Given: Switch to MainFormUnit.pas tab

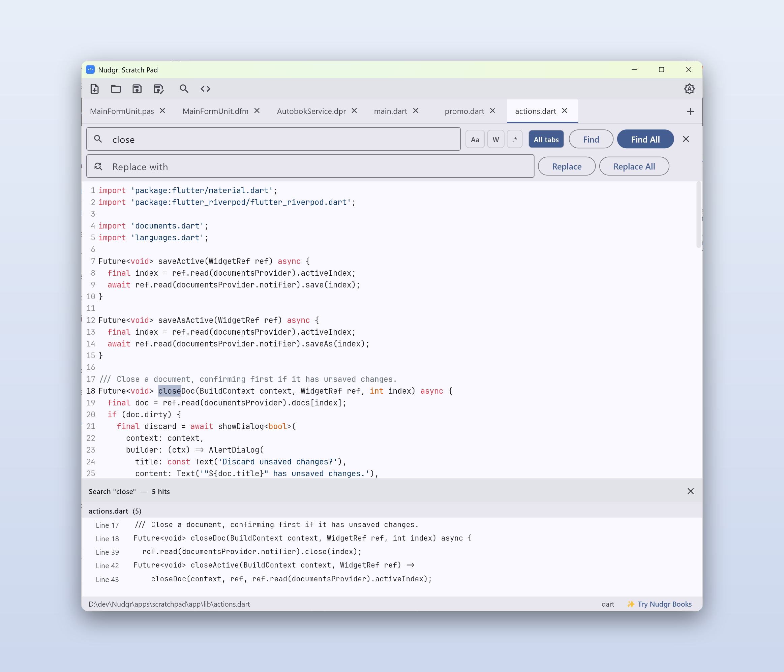Looking at the screenshot, I should 122,111.
